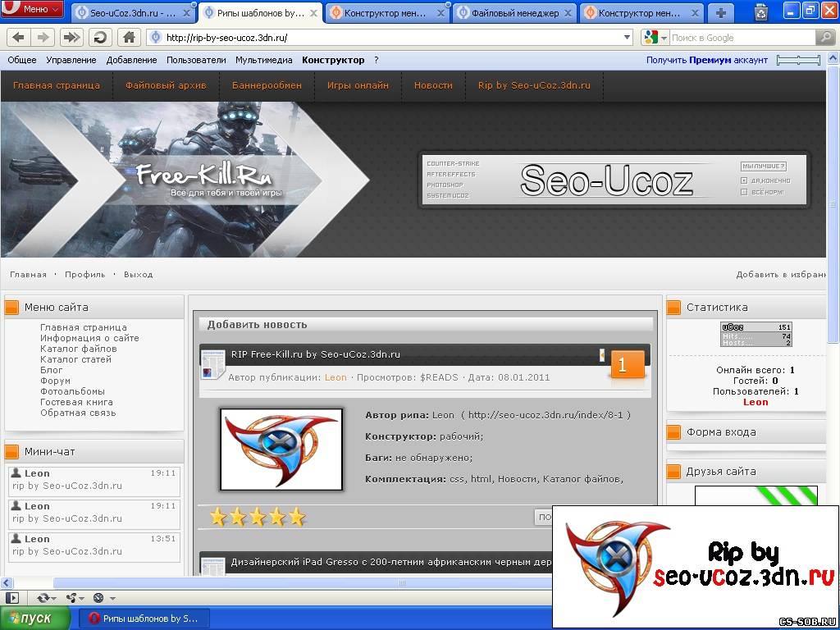Click the Opera icon in the taskbar button
Image resolution: width=840 pixels, height=630 pixels.
pyautogui.click(x=94, y=619)
